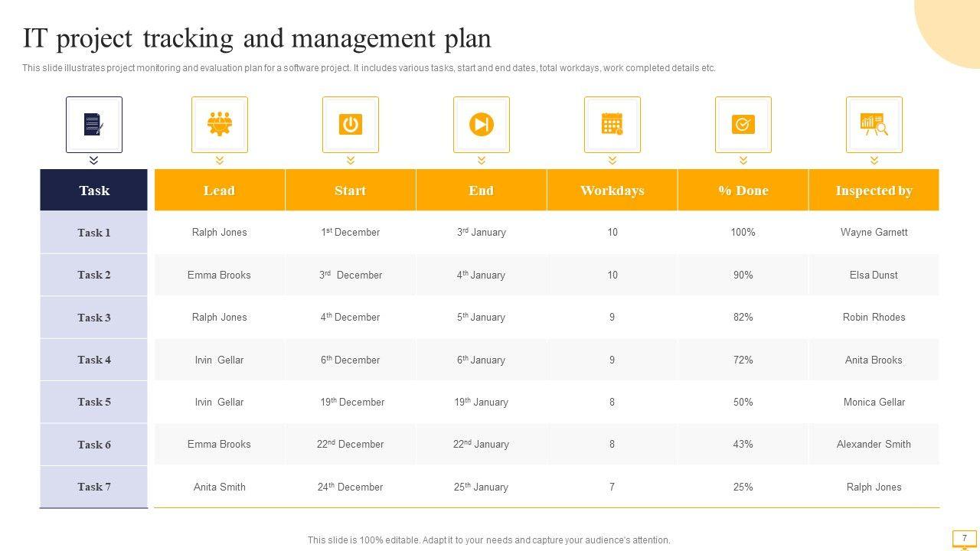Click the Task 7 row label

coord(93,487)
